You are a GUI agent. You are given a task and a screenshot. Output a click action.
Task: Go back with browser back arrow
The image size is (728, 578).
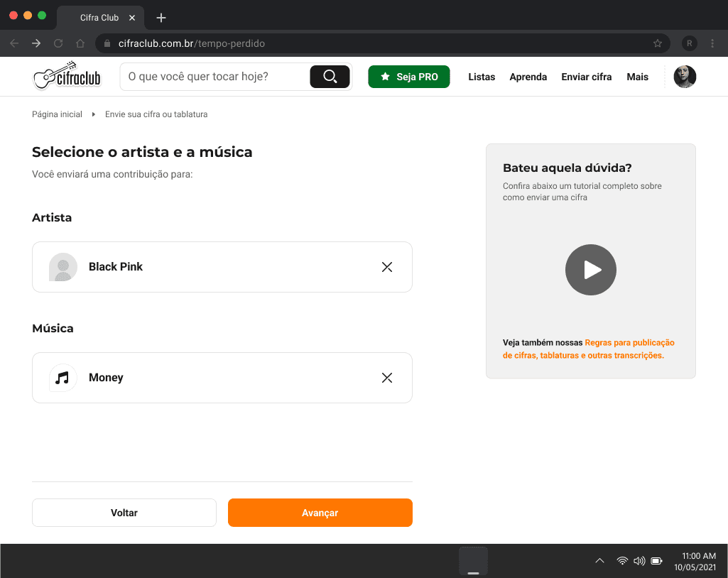[14, 43]
